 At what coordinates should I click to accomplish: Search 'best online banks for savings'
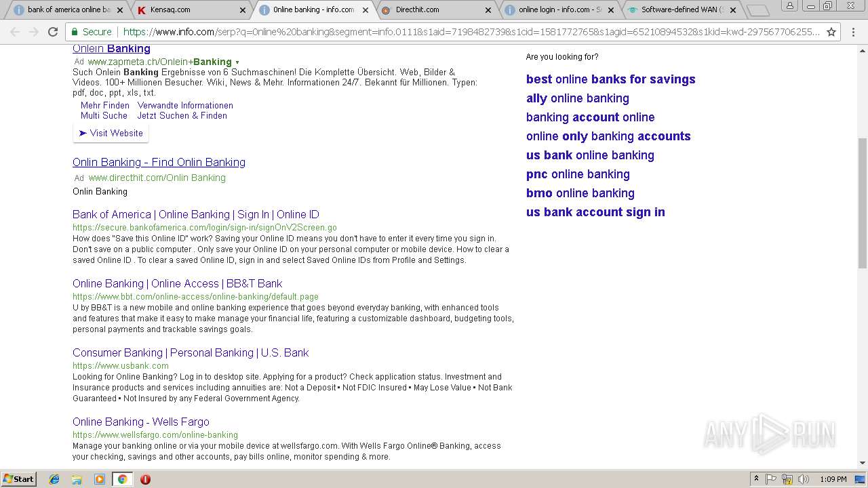tap(610, 79)
